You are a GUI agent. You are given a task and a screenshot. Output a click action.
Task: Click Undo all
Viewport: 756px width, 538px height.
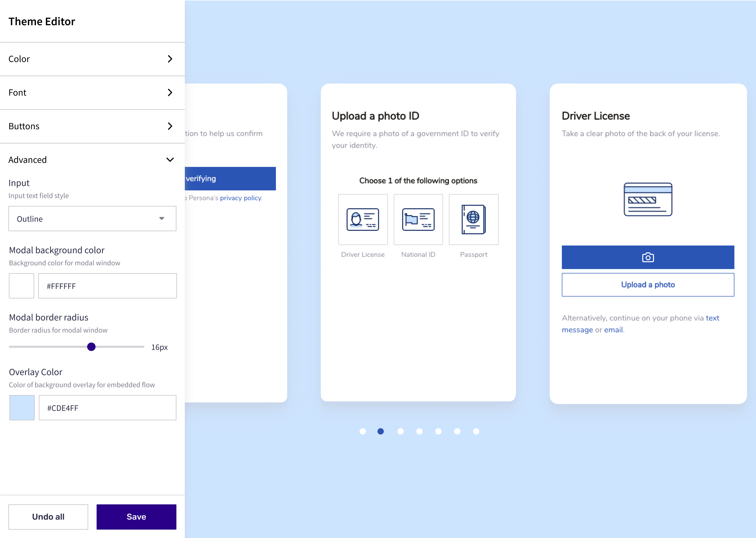pos(48,516)
